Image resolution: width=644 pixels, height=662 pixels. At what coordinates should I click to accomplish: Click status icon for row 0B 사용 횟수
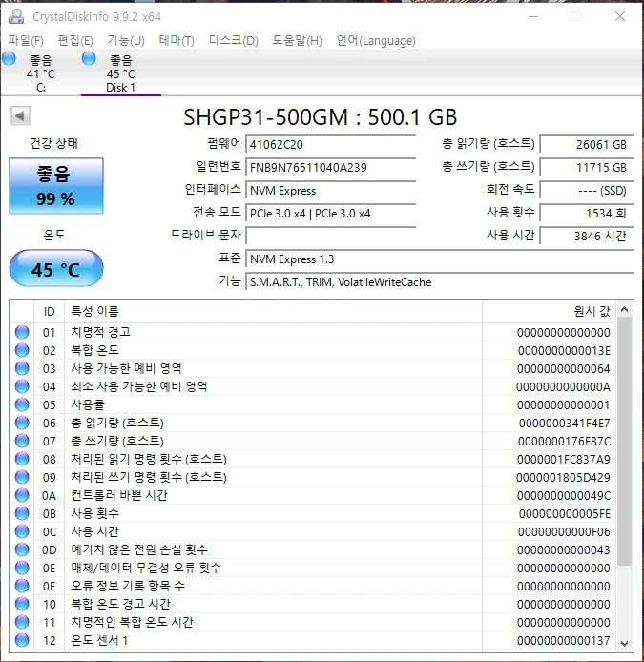22,513
